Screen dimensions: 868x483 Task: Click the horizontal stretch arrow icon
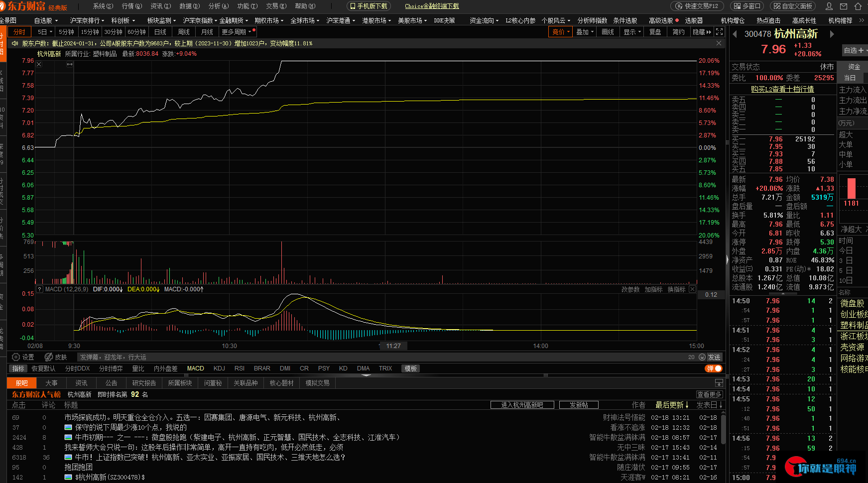click(x=70, y=64)
